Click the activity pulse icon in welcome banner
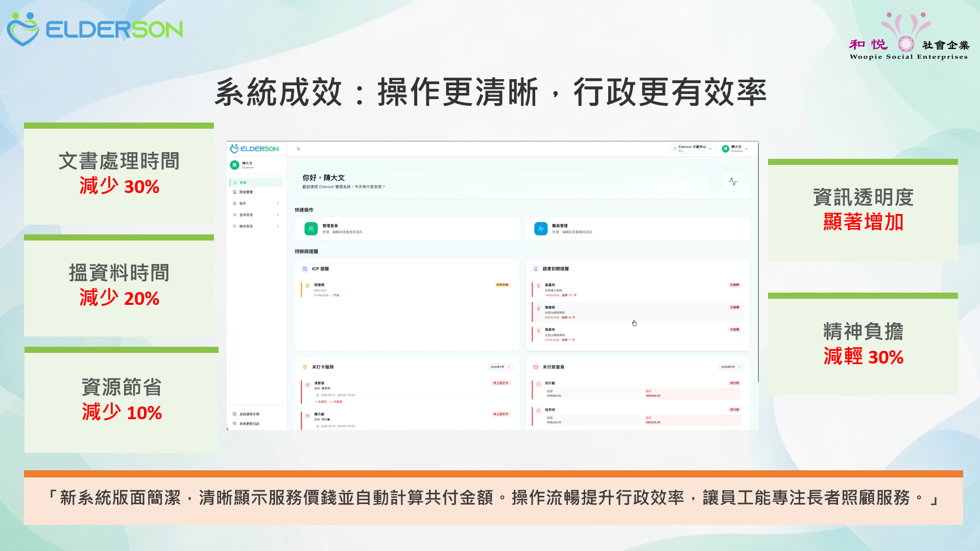Viewport: 980px width, 551px height. click(x=733, y=182)
